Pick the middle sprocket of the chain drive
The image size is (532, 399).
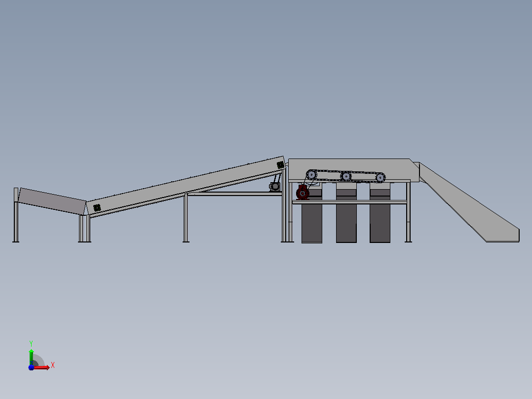(345, 177)
